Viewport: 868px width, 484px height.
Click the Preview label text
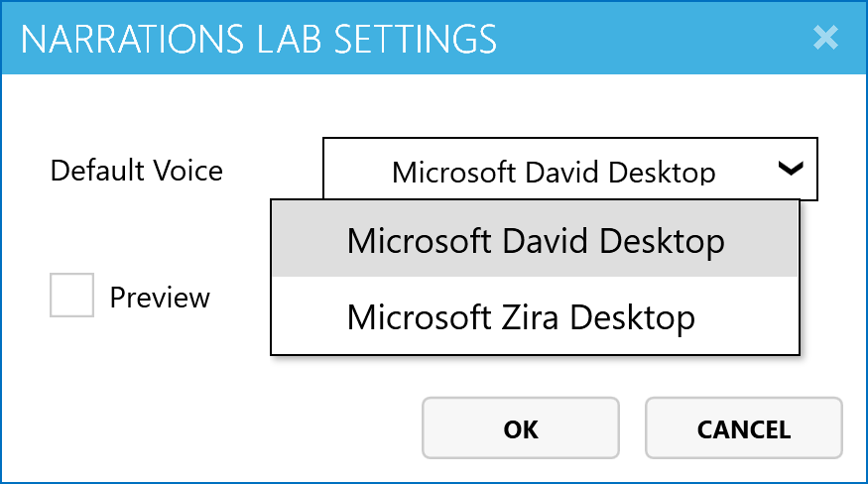pos(160,298)
